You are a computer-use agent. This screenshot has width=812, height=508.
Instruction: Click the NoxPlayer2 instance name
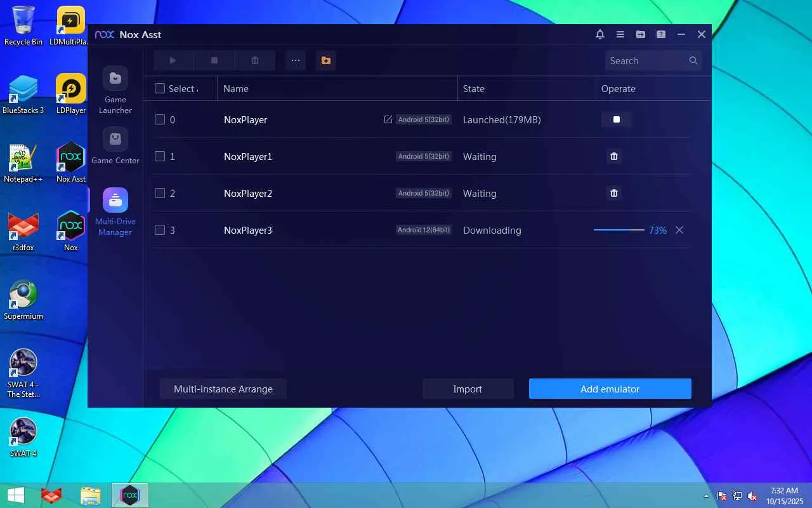coord(248,193)
